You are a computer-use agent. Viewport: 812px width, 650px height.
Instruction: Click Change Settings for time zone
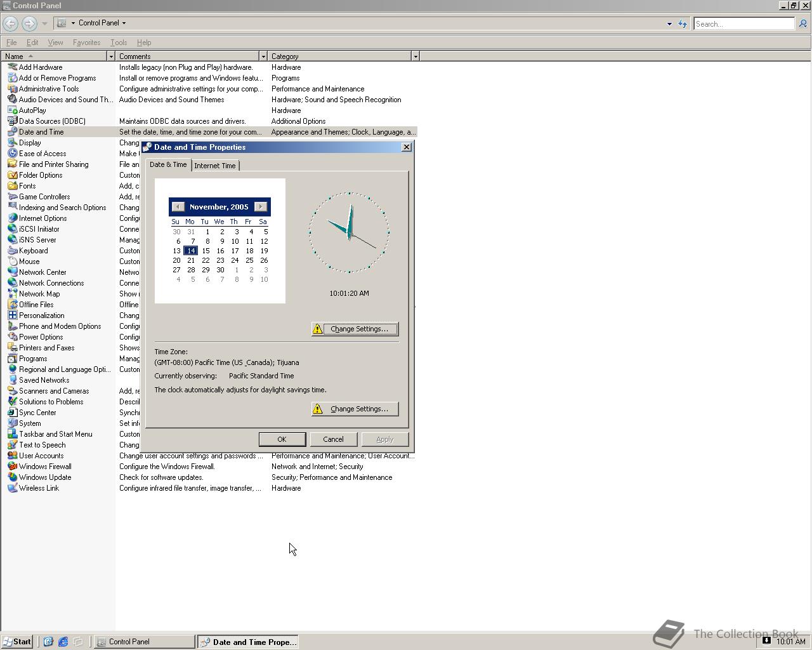[x=355, y=409]
